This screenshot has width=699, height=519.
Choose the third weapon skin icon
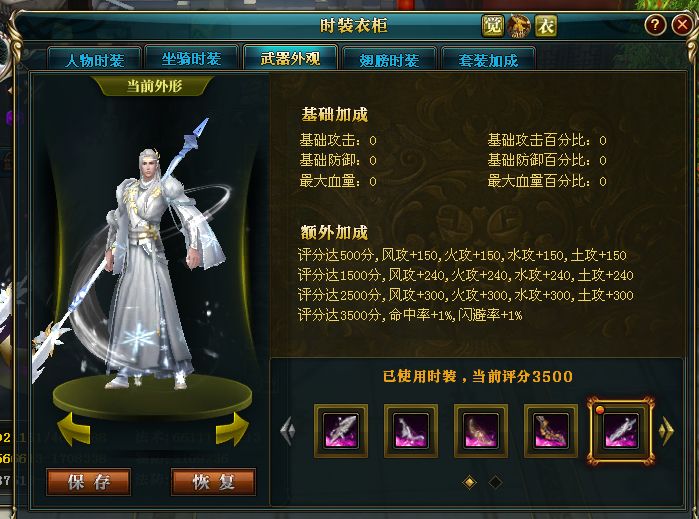pyautogui.click(x=481, y=431)
